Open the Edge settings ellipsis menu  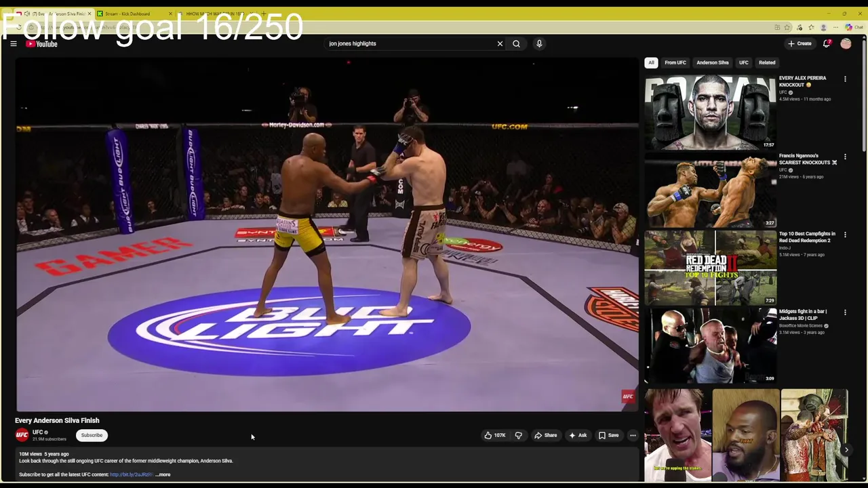pos(835,27)
